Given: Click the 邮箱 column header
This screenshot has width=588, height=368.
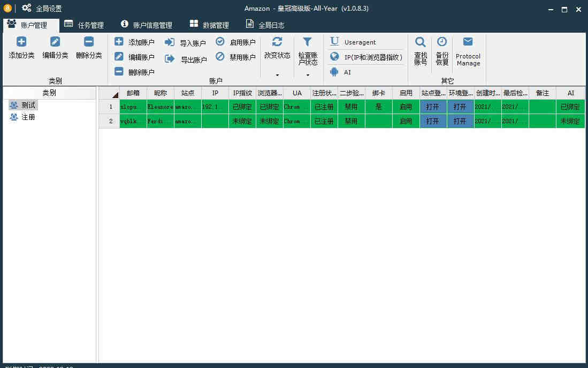Looking at the screenshot, I should 133,93.
